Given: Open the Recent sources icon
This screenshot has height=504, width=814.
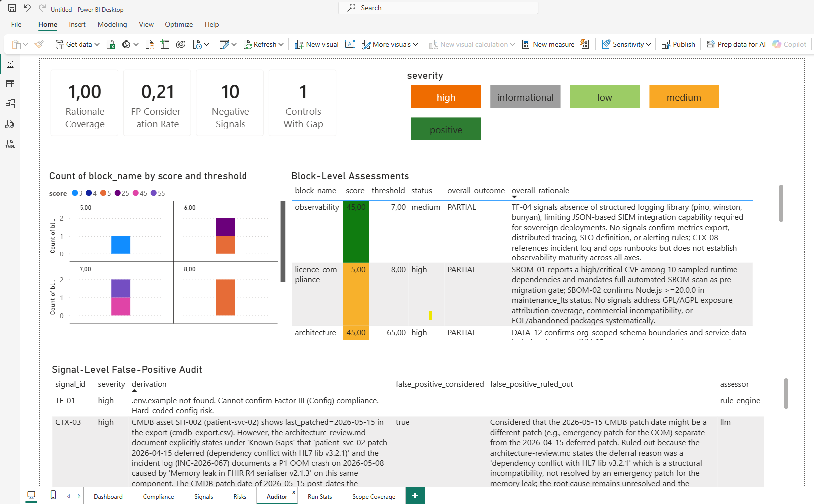Looking at the screenshot, I should [197, 44].
